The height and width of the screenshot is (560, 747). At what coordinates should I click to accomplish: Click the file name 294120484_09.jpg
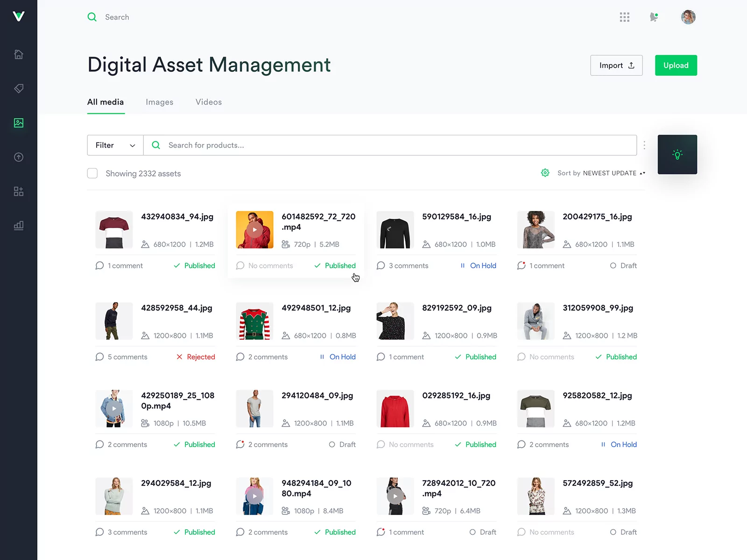pyautogui.click(x=317, y=396)
